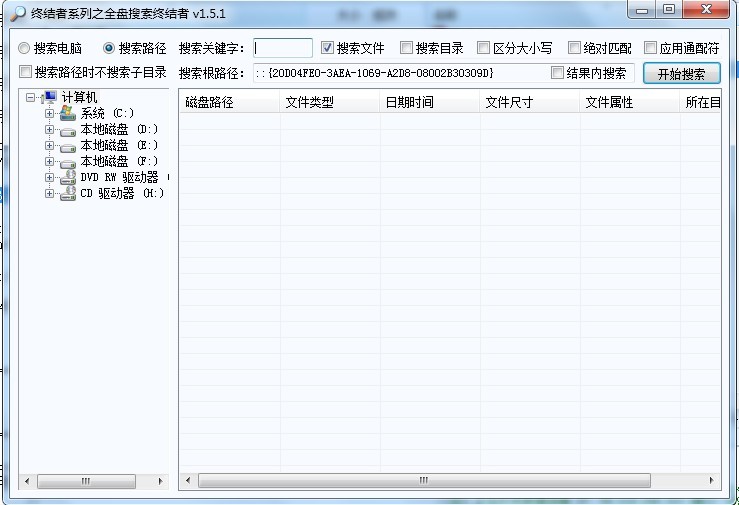Select the 搜索电脑 radio button
Image resolution: width=739 pixels, height=505 pixels.
[x=24, y=48]
